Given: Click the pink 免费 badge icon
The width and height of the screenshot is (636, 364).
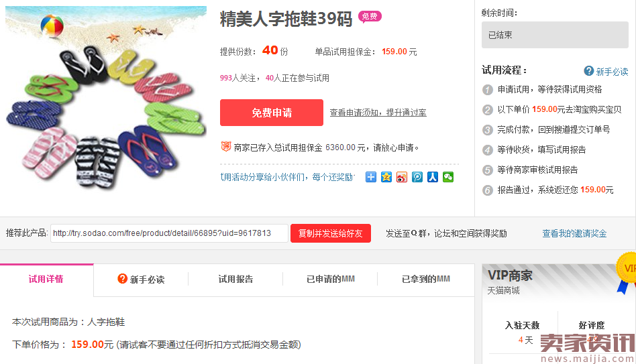Looking at the screenshot, I should (370, 17).
